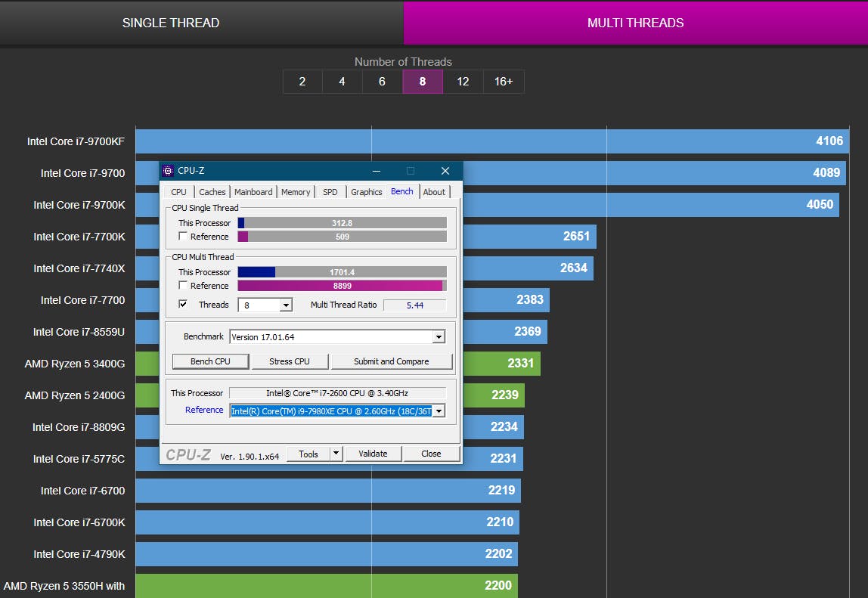This screenshot has width=868, height=598.
Task: Click single thread Reference score bar 509
Action: click(342, 237)
